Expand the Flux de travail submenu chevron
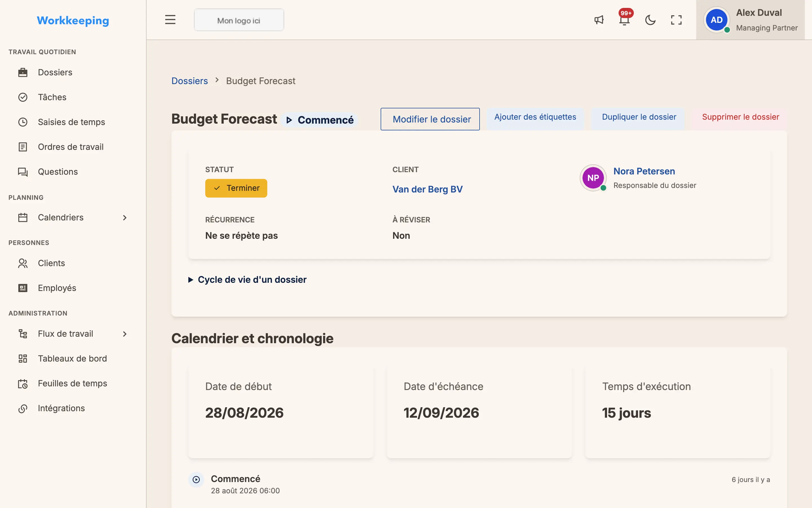Viewport: 812px width, 508px height. click(x=125, y=334)
